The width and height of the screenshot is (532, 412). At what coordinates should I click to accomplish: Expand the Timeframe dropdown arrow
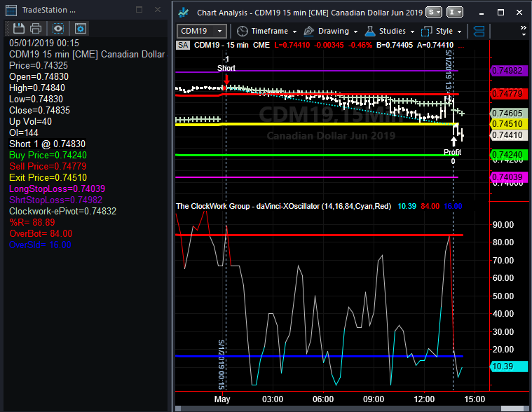coord(294,32)
